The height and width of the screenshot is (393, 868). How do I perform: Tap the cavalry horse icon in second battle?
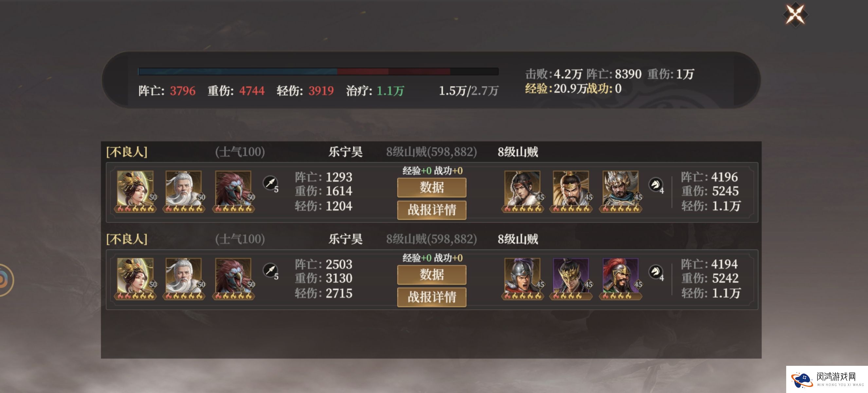coord(656,272)
